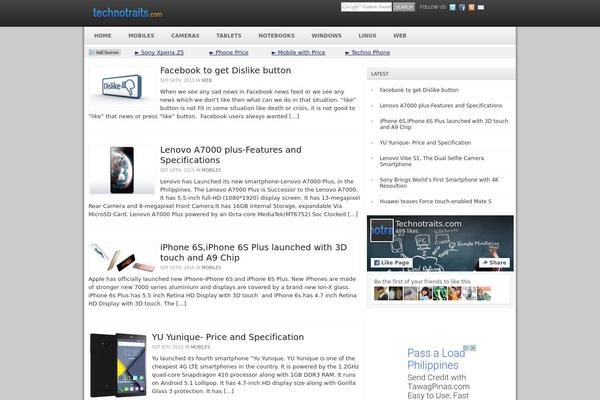
Task: Click the Technotraits.com Facebook page title
Action: [428, 224]
